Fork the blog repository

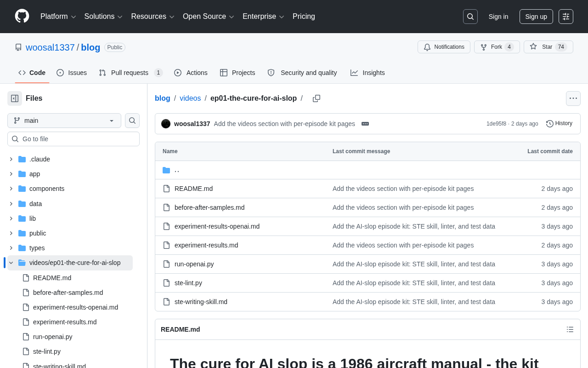(497, 47)
